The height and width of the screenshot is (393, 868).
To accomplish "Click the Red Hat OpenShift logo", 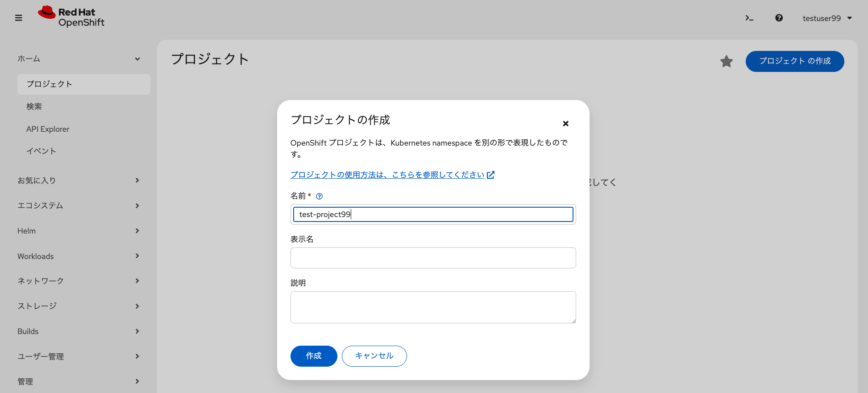I will (x=71, y=17).
